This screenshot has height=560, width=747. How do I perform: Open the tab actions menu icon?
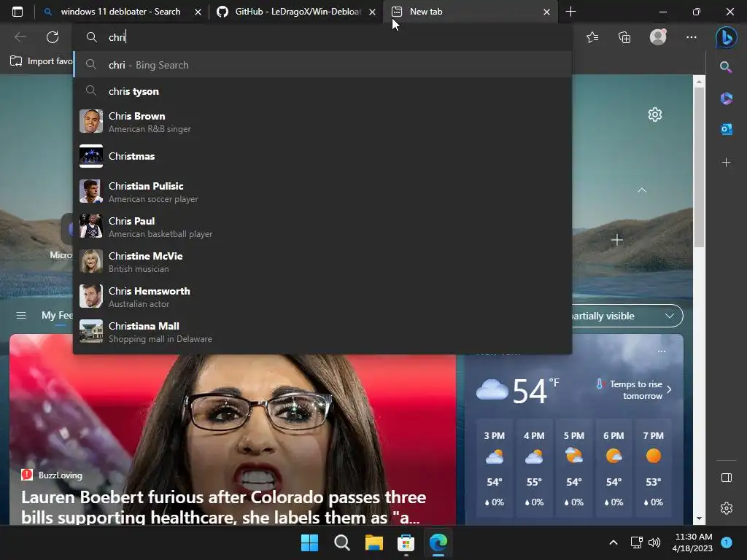click(x=18, y=12)
